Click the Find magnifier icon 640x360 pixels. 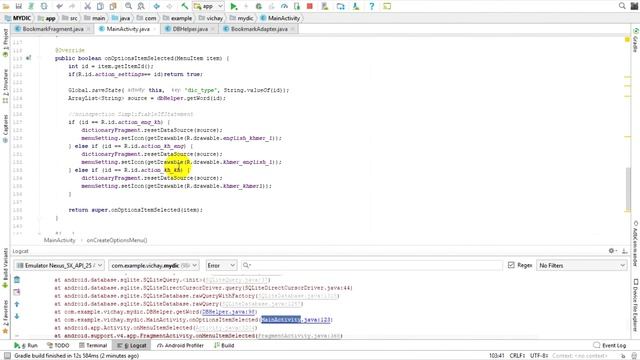coord(128,6)
